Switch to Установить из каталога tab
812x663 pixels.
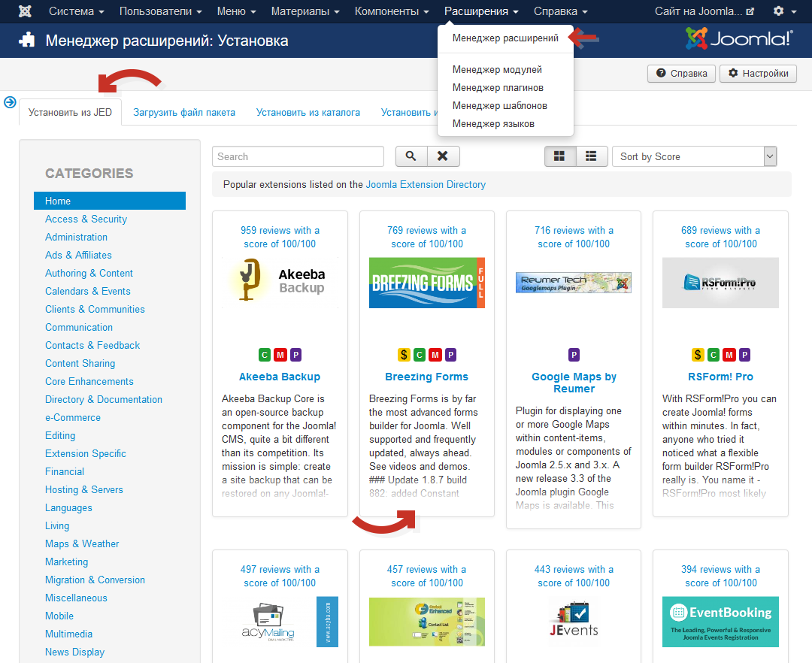pyautogui.click(x=308, y=112)
